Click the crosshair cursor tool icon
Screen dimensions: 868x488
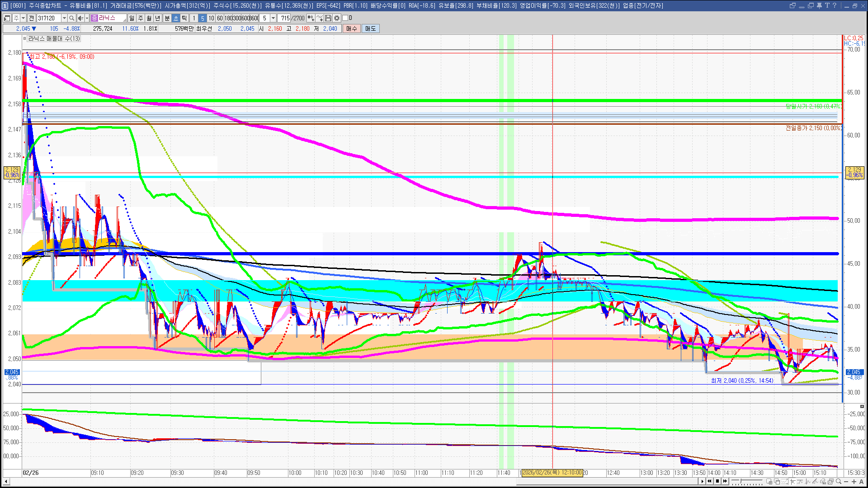(793, 481)
